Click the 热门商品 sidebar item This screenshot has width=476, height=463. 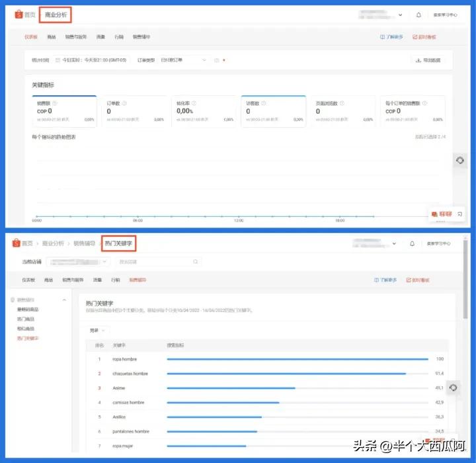[x=26, y=319]
